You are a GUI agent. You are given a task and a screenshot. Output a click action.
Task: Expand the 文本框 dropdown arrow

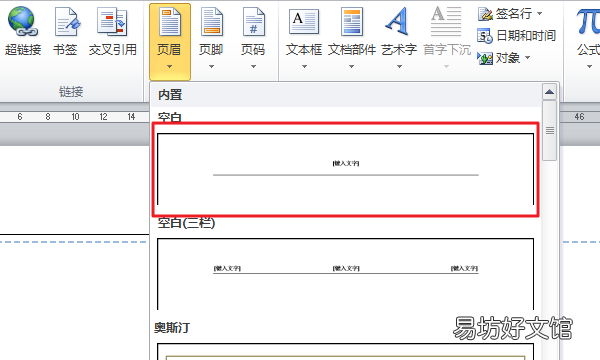304,67
